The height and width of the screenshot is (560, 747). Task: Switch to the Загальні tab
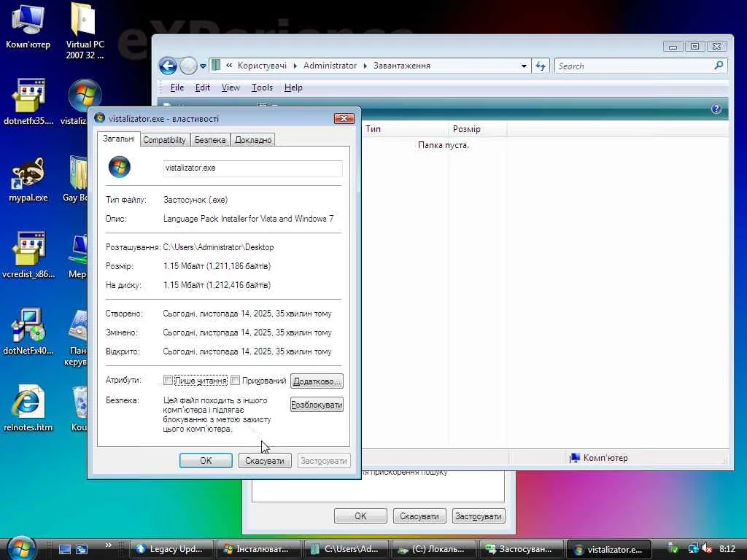119,139
